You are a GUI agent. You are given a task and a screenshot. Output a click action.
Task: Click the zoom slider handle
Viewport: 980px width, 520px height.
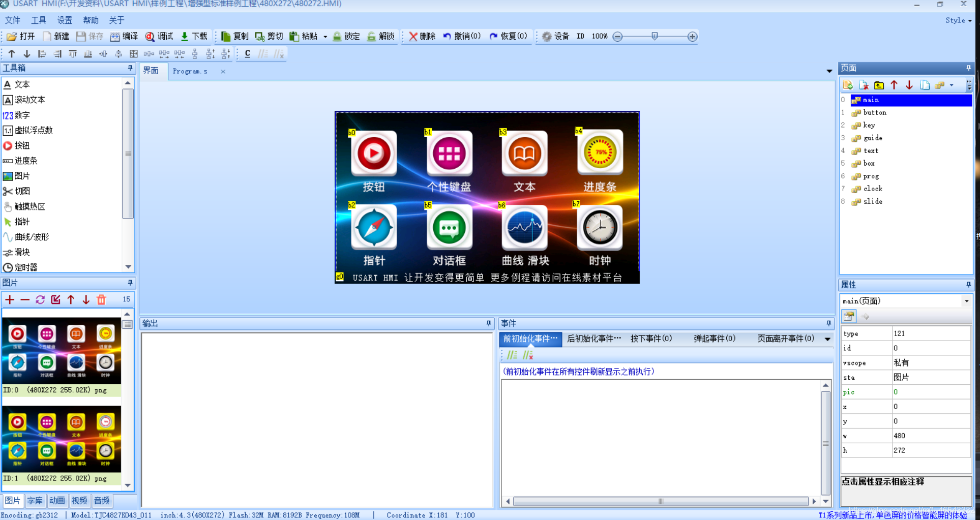point(655,36)
